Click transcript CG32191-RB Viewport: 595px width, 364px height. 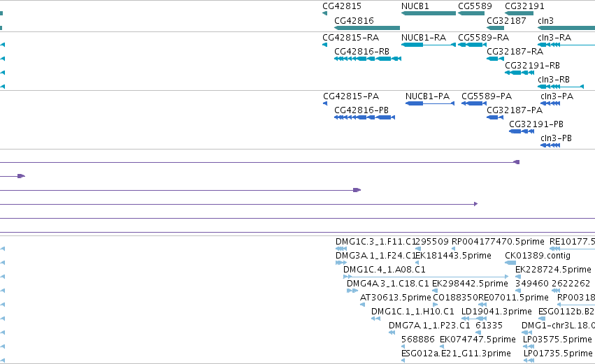point(532,65)
